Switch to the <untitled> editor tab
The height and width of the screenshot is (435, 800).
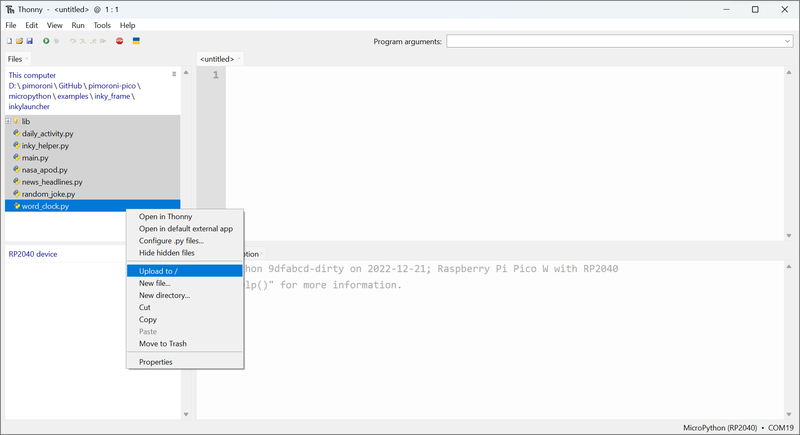pyautogui.click(x=217, y=59)
